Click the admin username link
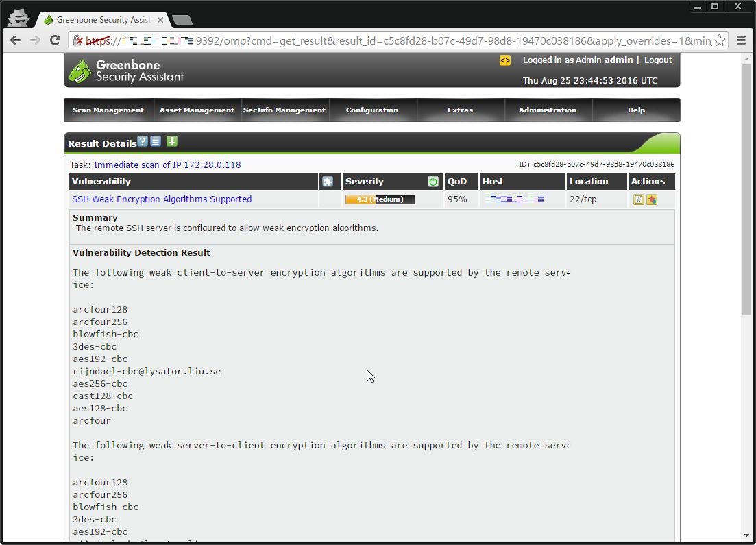This screenshot has width=756, height=545. [x=619, y=60]
